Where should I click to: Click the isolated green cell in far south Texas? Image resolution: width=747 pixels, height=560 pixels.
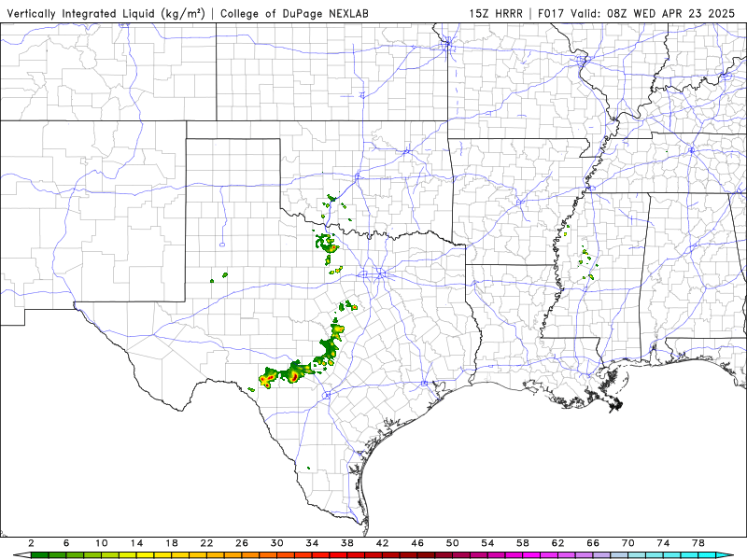pos(309,469)
